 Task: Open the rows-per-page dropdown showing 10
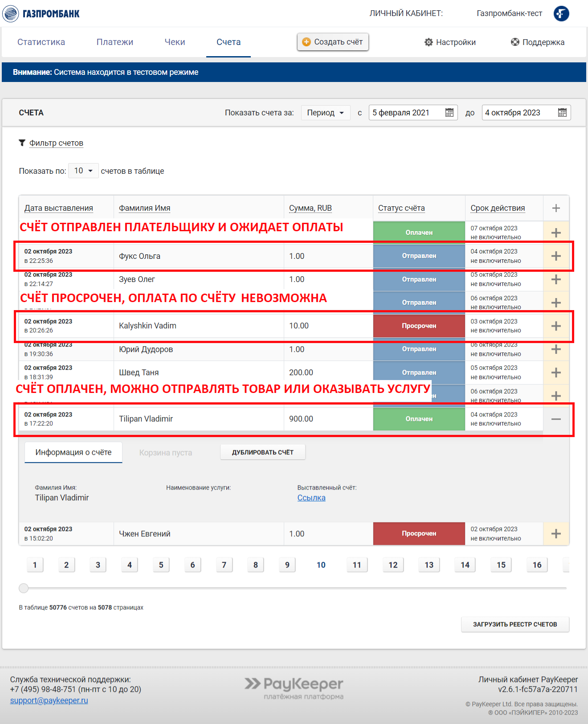point(83,171)
